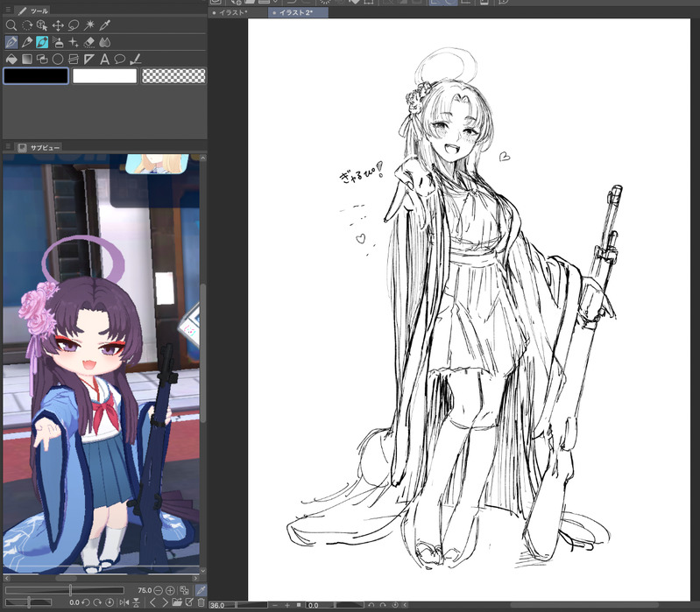
Task: Zoom in the Sub View image
Action: tap(170, 590)
